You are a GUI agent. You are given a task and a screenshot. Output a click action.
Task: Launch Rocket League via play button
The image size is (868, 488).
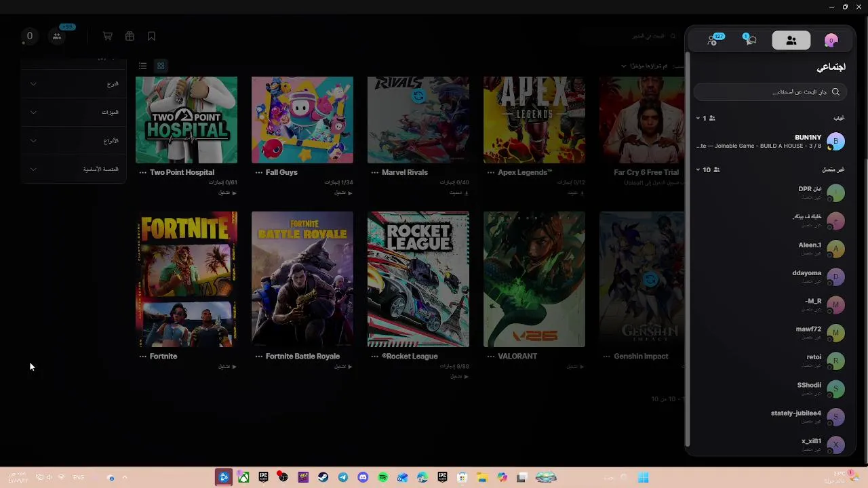[x=459, y=376]
